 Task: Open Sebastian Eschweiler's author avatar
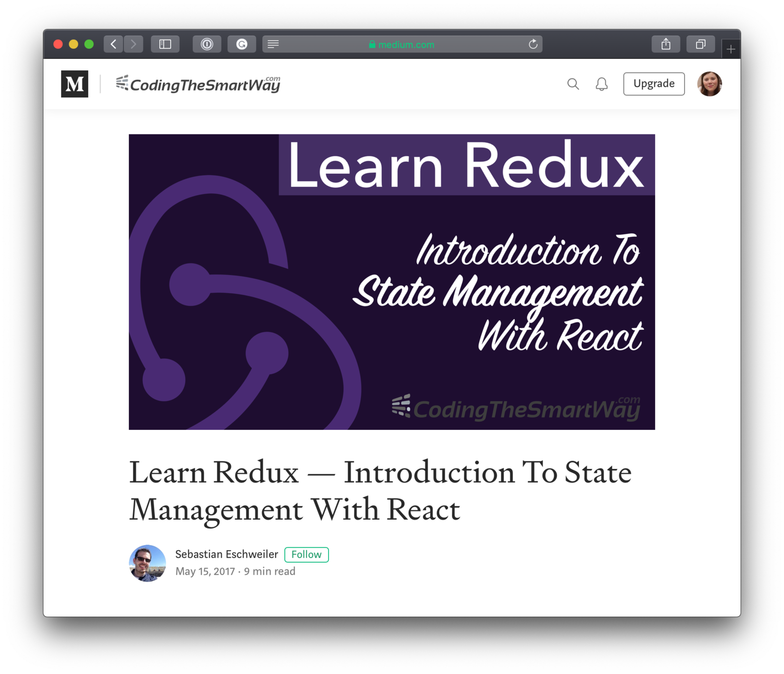click(x=147, y=563)
